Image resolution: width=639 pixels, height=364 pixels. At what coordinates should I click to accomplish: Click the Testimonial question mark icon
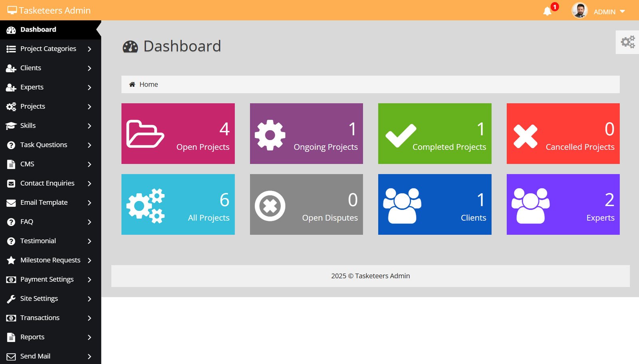click(11, 241)
